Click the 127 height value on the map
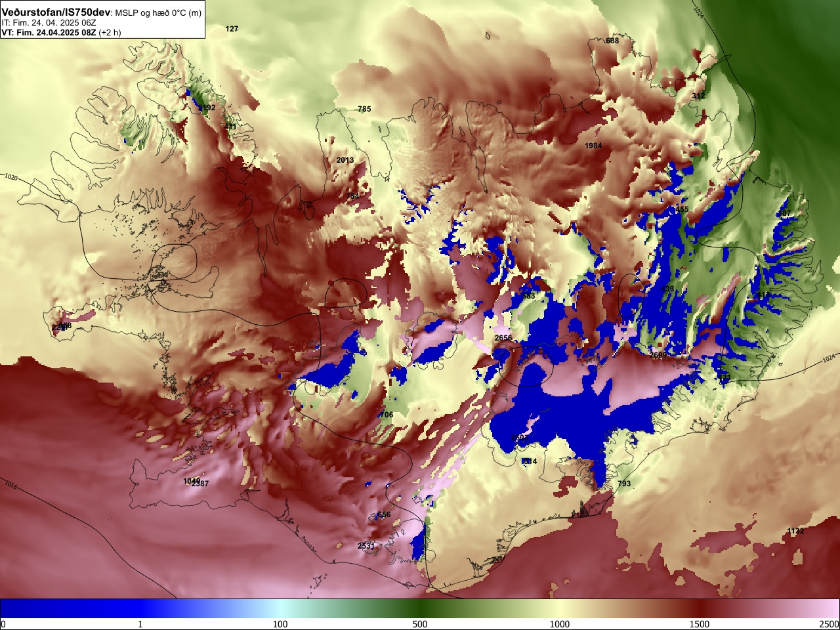840x630 pixels. pos(232,29)
